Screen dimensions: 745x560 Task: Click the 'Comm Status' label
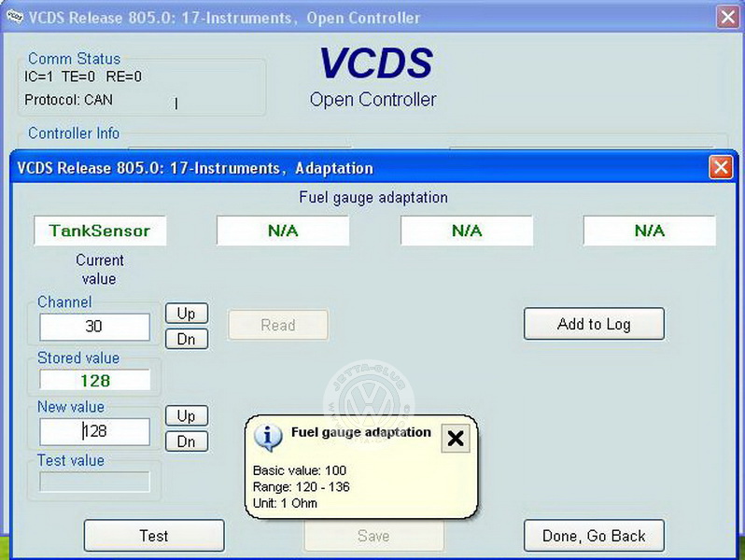[74, 59]
